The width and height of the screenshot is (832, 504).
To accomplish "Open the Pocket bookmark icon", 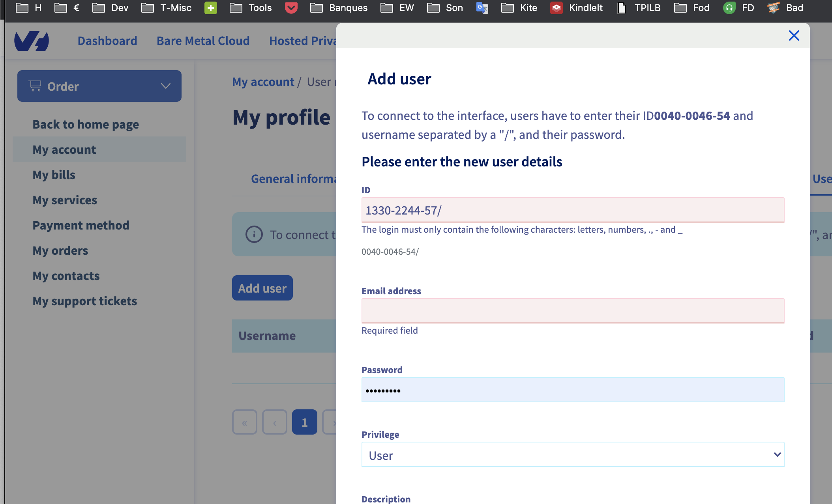I will click(x=291, y=8).
